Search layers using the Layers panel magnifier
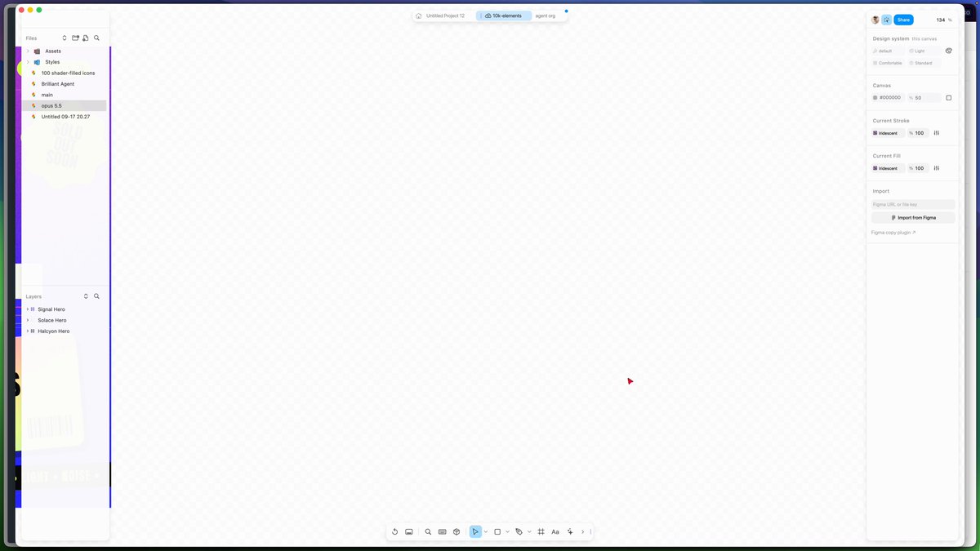Image resolution: width=980 pixels, height=551 pixels. [96, 296]
